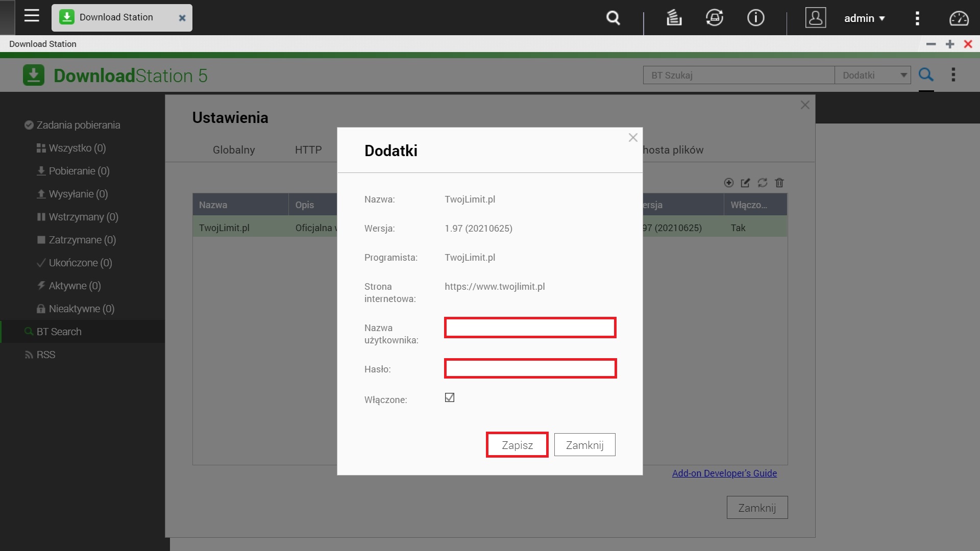Open BT Search in sidebar
Screen dimensions: 980x551
pyautogui.click(x=53, y=332)
